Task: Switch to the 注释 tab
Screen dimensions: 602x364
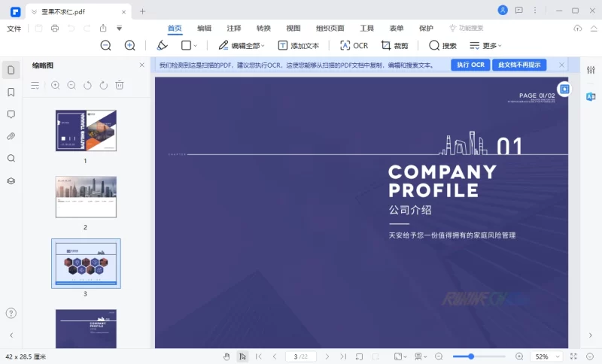Action: point(234,28)
